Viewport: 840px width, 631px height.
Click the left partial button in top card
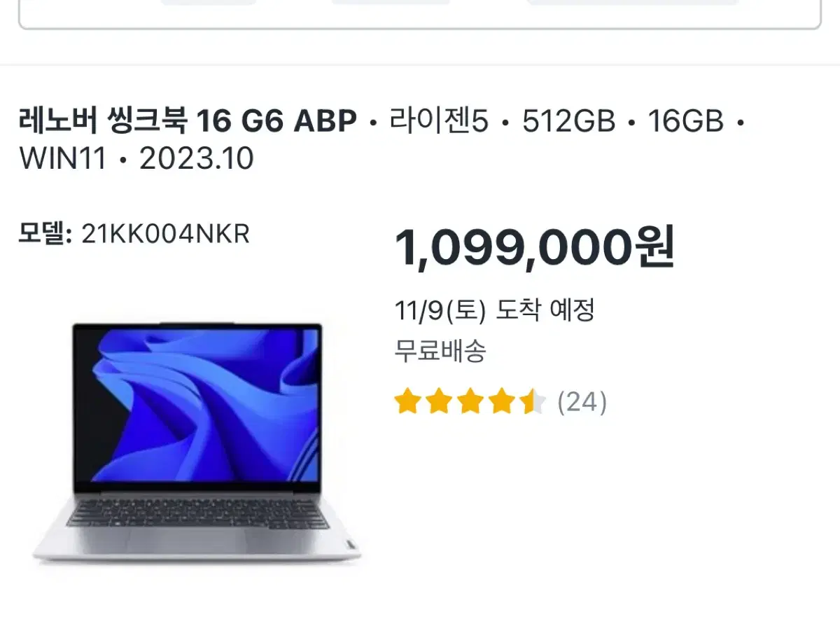(208, 2)
